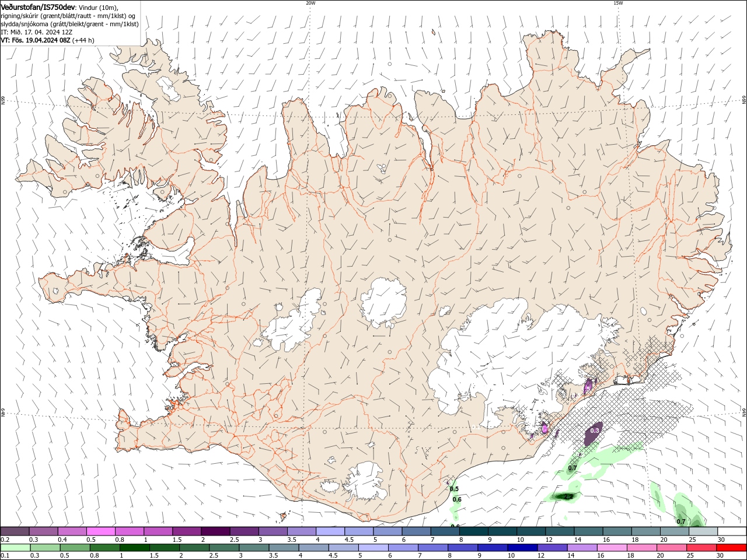This screenshot has width=747, height=560.
Task: Click the 0.6 value below the 0.5 label
Action: click(457, 499)
